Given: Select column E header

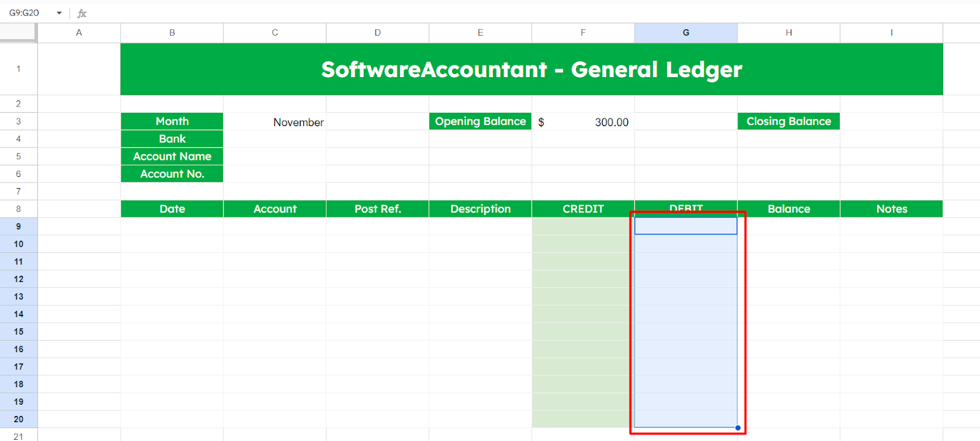Looking at the screenshot, I should [x=480, y=32].
